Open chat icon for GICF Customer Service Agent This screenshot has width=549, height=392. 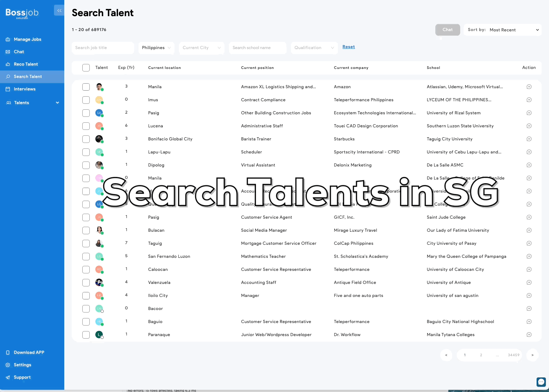pos(529,217)
